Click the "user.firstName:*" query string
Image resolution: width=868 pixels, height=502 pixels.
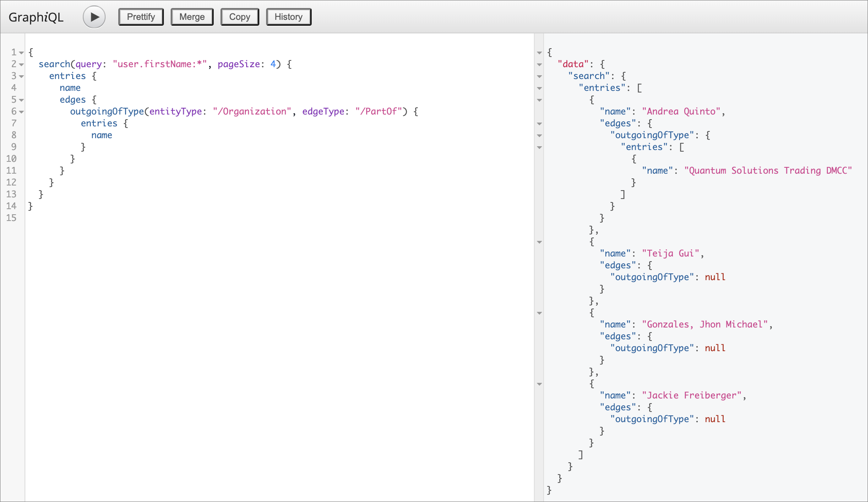[160, 64]
